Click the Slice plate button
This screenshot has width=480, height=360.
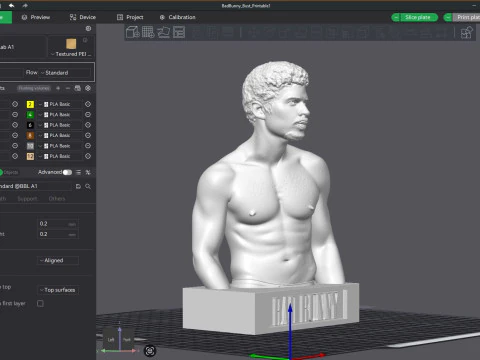419,17
